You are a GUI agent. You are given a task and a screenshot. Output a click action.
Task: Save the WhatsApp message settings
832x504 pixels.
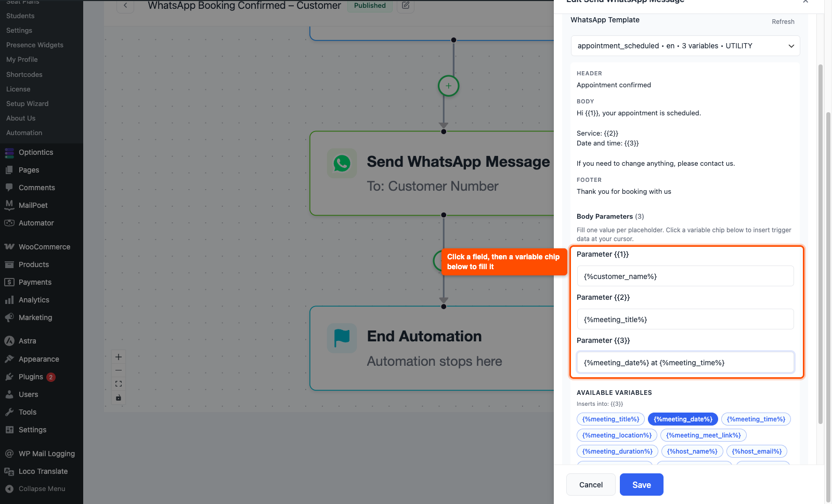click(x=642, y=485)
